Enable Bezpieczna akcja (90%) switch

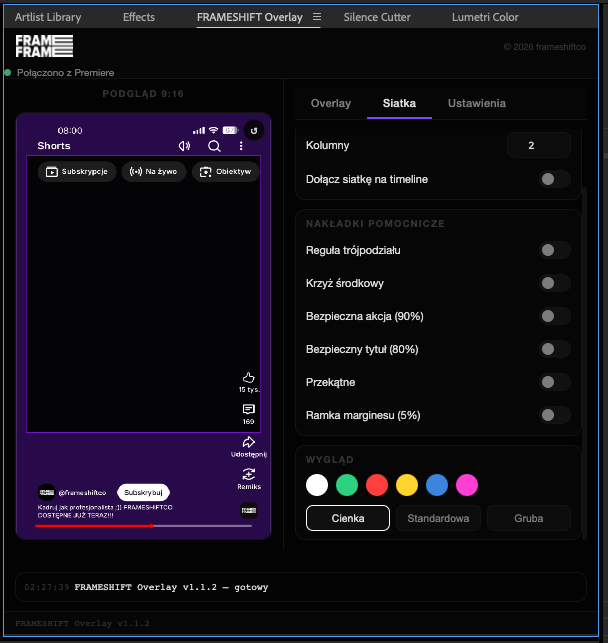tap(555, 316)
